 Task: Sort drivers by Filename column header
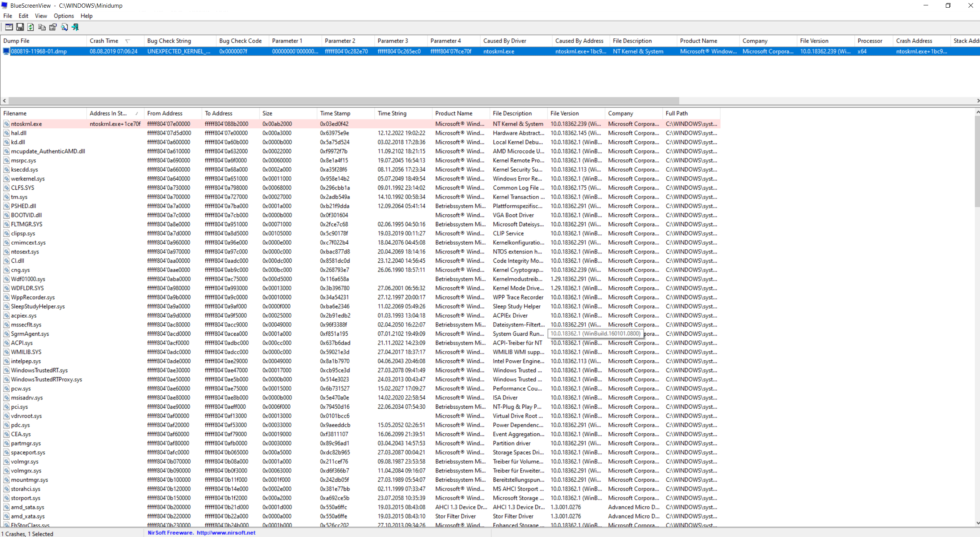tap(15, 113)
